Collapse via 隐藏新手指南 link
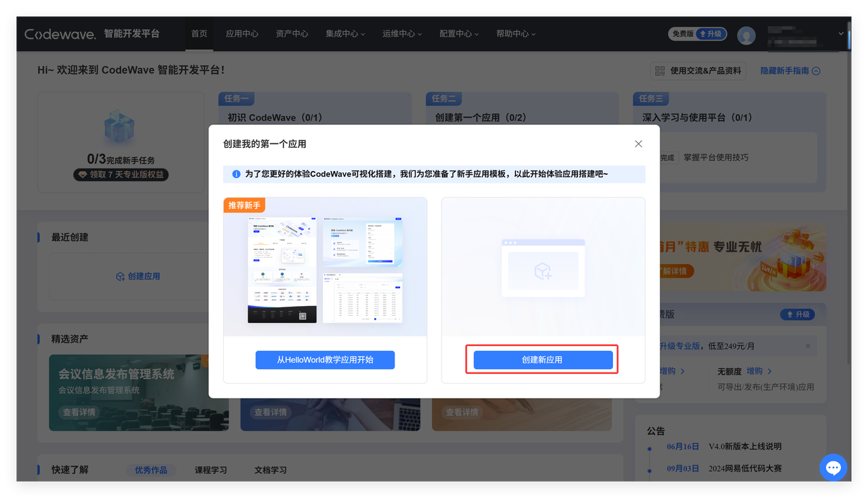 (791, 71)
